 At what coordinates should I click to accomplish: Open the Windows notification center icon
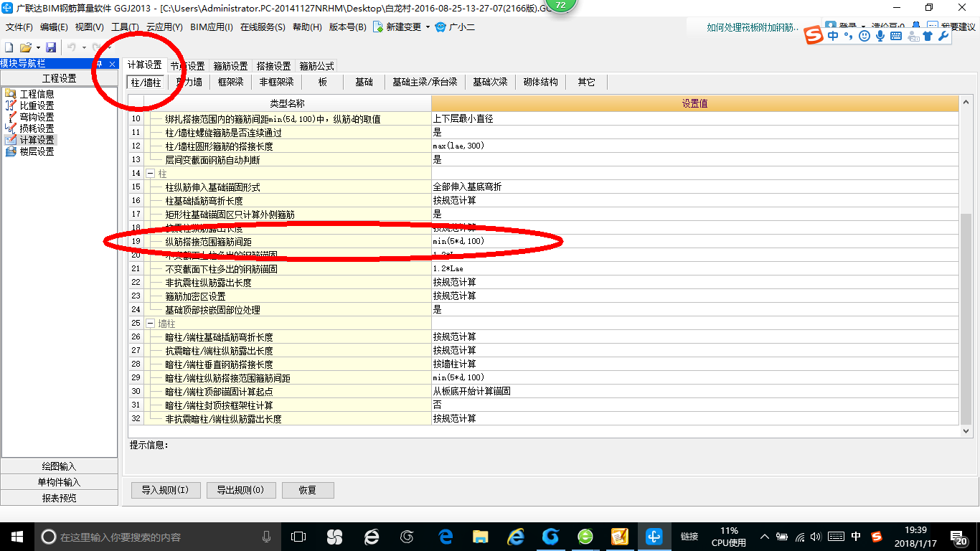[959, 537]
